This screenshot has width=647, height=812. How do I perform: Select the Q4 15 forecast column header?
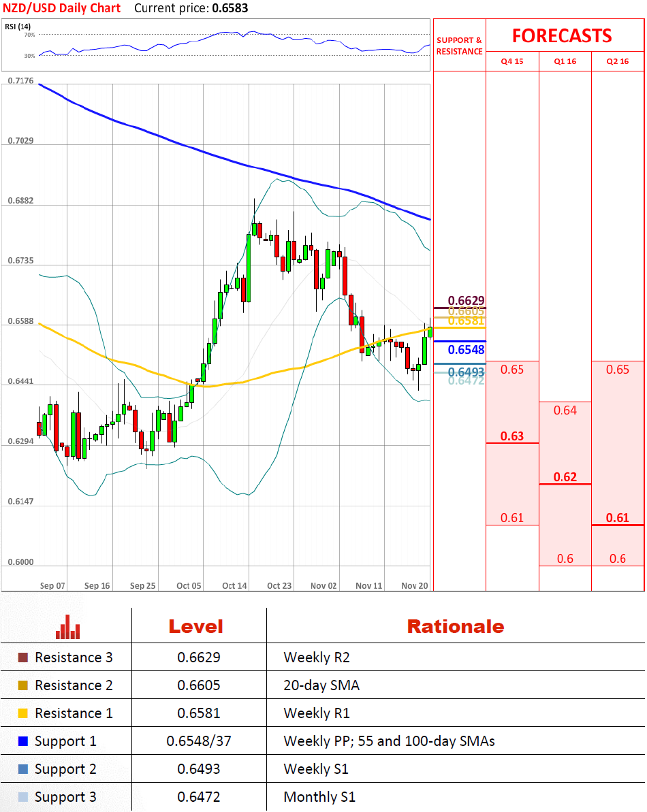tap(512, 61)
